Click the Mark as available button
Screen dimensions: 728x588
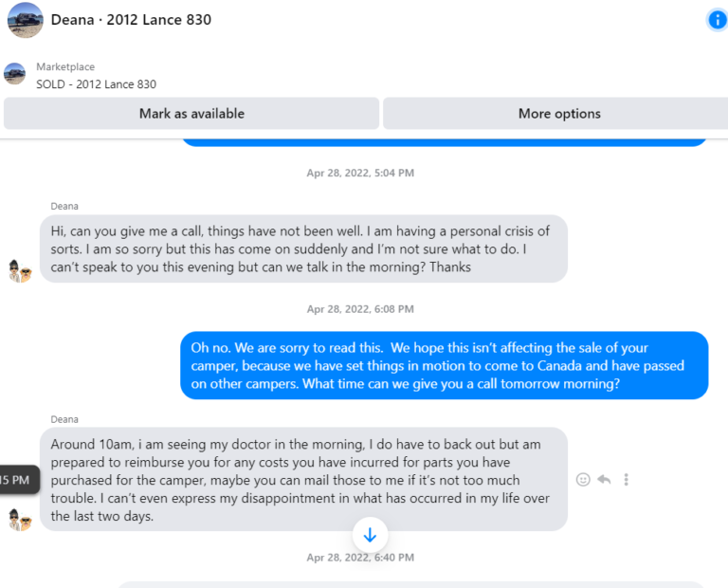(191, 114)
